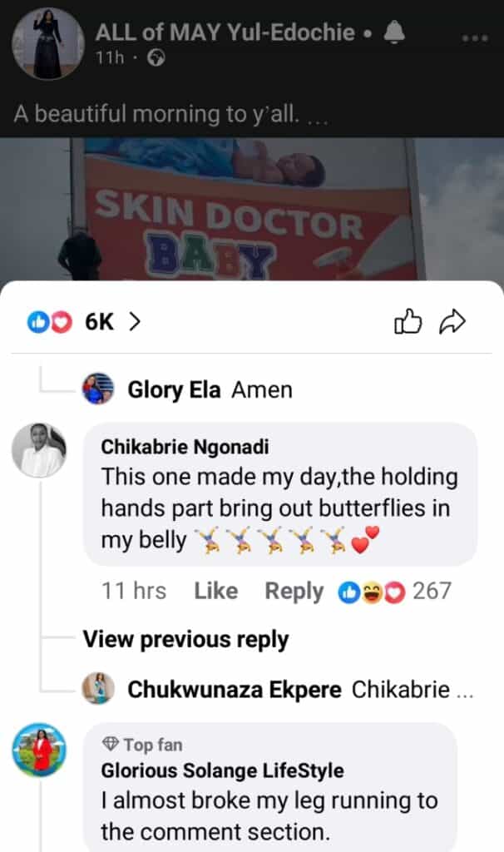Open Glorious Solange LifeStyle profile name
The height and width of the screenshot is (852, 504).
click(222, 771)
